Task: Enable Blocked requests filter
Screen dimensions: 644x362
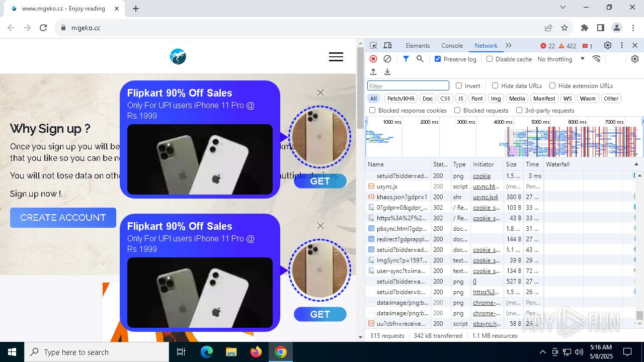Action: (457, 110)
